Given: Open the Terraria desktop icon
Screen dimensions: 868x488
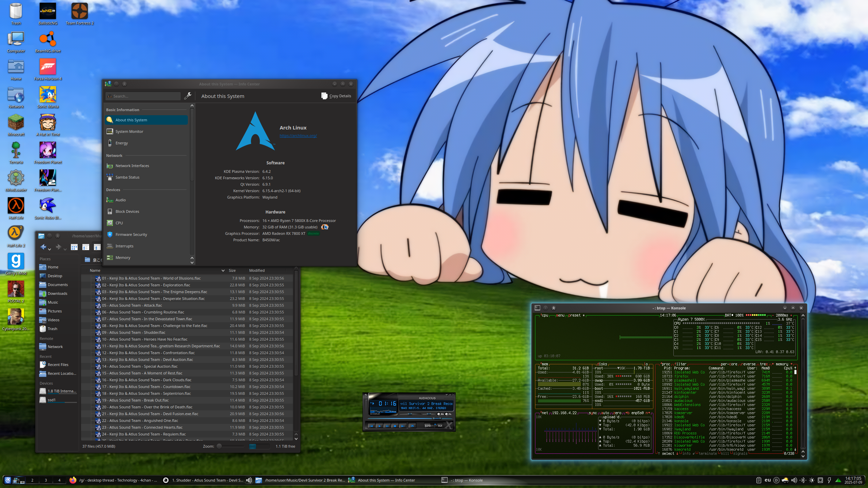Looking at the screenshot, I should 16,153.
